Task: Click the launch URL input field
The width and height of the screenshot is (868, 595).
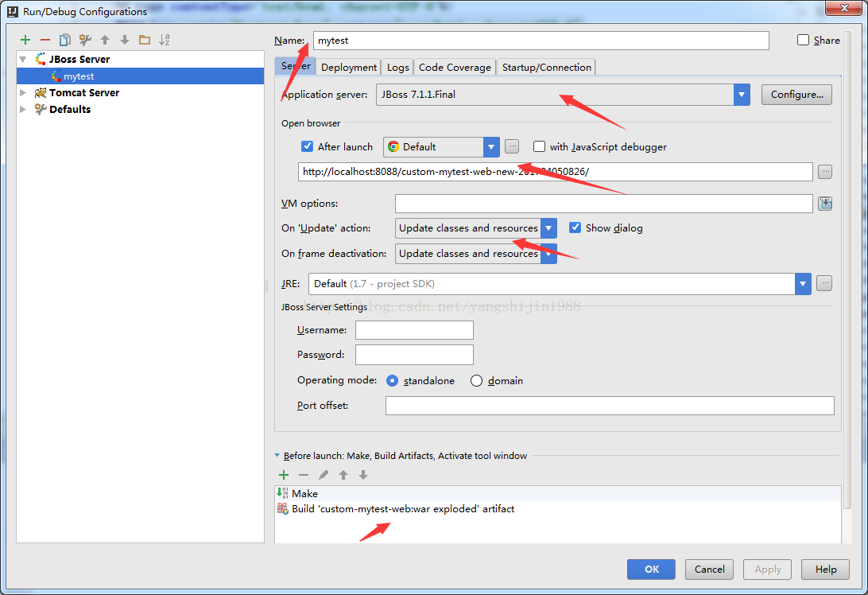Action: tap(556, 172)
